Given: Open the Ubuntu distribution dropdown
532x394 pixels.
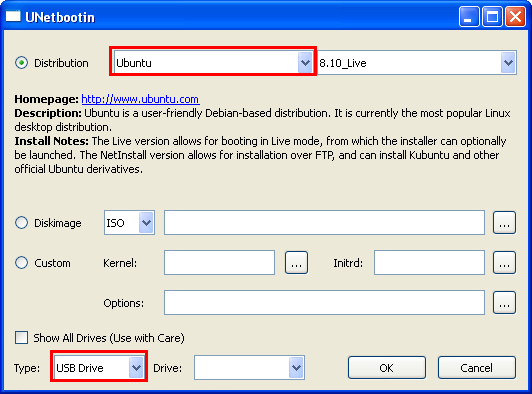Looking at the screenshot, I should [213, 62].
